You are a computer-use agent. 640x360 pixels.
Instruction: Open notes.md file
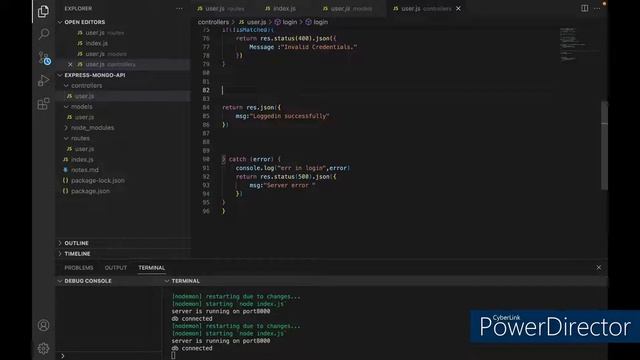(123, 170)
